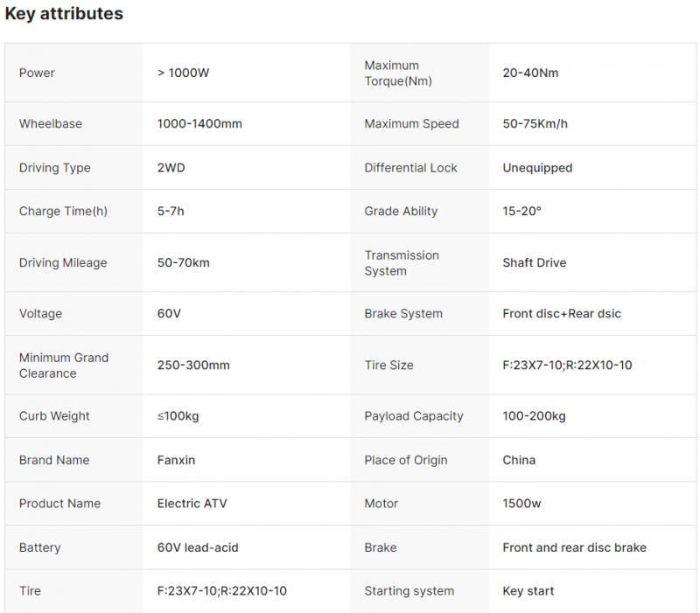Click the Wheelbase 1000-1400mm value
The image size is (700, 613).
[199, 123]
